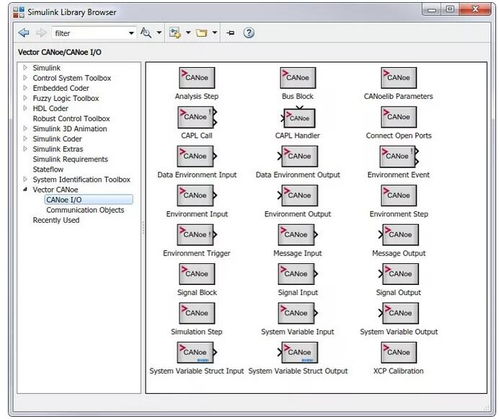Screen dimensions: 499x419
Task: Select the Analysis Step block
Action: tap(197, 78)
